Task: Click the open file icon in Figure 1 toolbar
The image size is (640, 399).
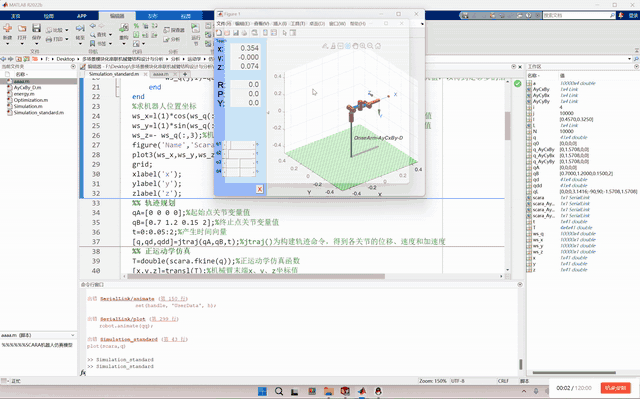Action: (227, 33)
